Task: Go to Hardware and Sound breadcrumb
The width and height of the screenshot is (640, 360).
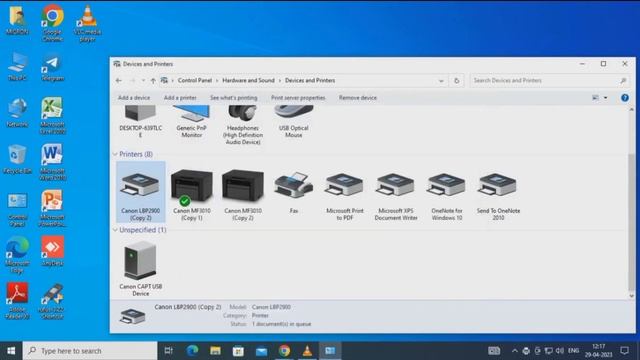Action: coord(248,80)
